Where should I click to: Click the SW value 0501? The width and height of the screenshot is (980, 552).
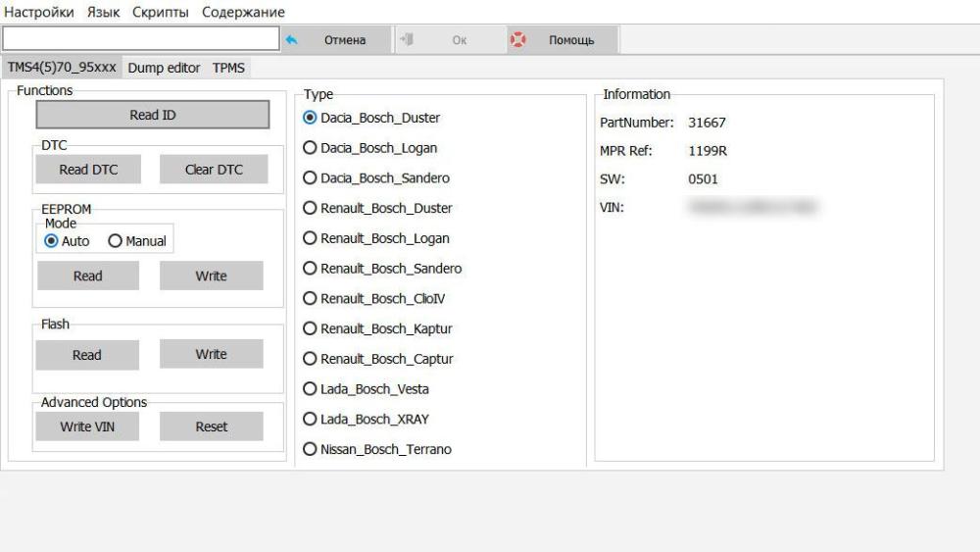click(703, 178)
